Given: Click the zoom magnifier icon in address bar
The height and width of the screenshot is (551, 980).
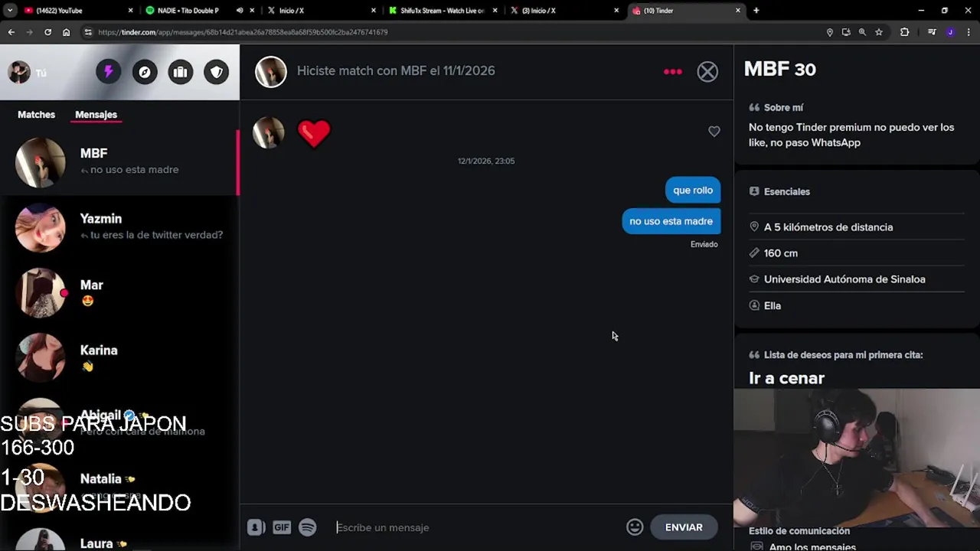Looking at the screenshot, I should pyautogui.click(x=862, y=32).
